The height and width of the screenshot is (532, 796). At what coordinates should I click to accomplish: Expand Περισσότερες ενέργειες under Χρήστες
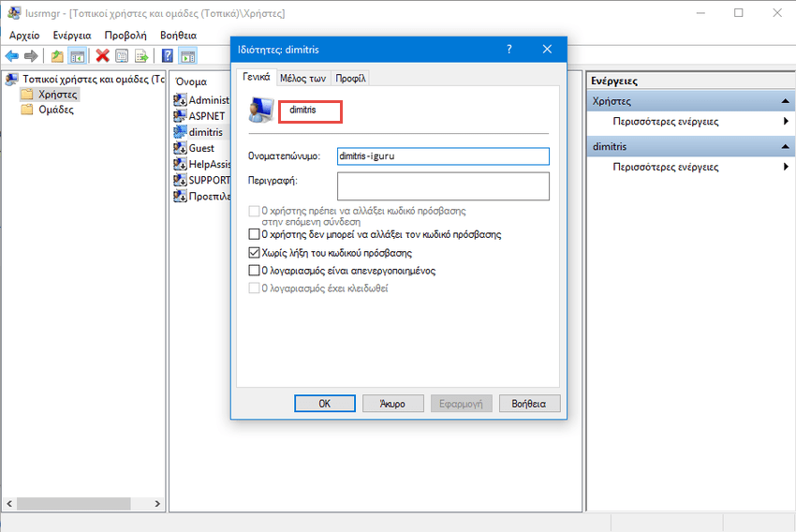(786, 122)
